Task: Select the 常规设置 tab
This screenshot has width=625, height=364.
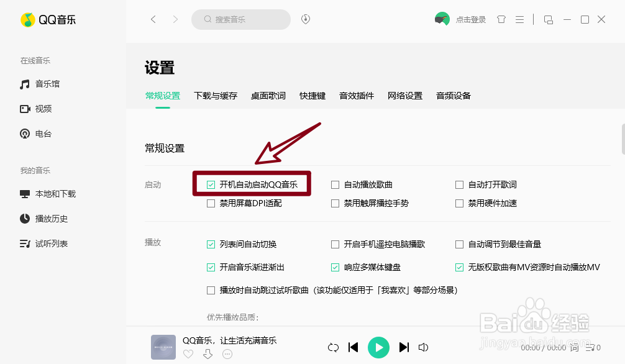Action: click(x=163, y=96)
